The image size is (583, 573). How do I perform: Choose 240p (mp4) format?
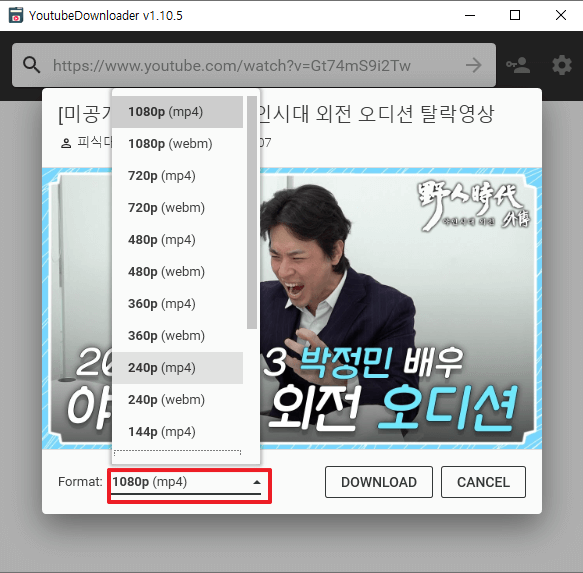[x=177, y=368]
